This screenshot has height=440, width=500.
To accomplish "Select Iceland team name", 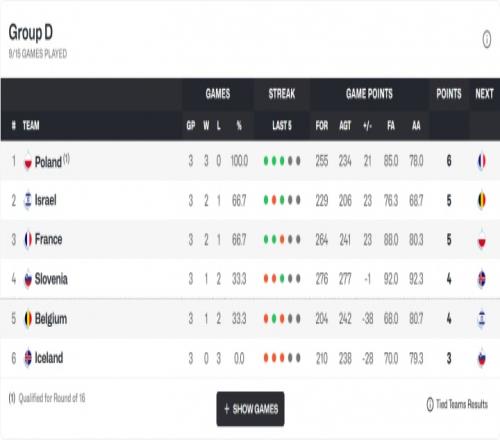I will click(x=49, y=358).
